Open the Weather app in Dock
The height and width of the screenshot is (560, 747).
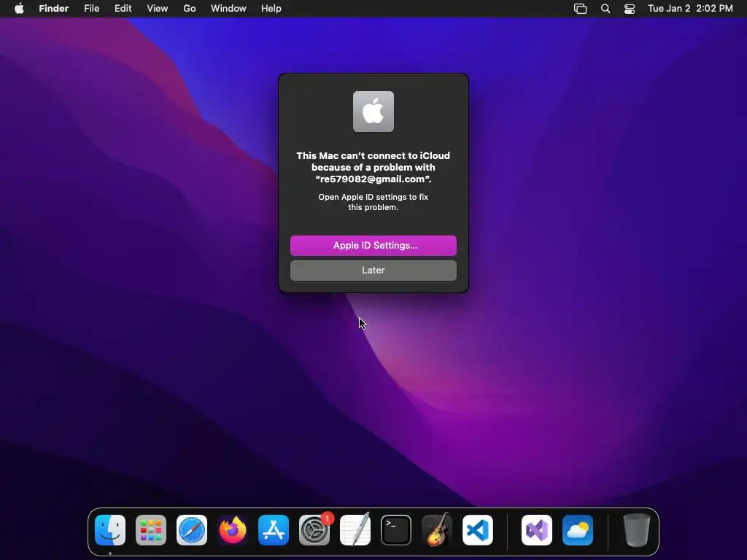pyautogui.click(x=578, y=530)
